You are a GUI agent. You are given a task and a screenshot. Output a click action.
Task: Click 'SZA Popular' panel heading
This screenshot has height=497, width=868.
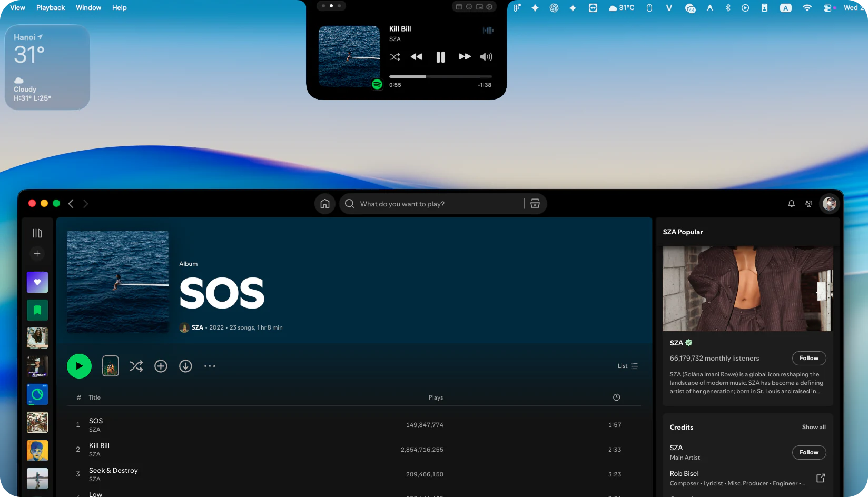(x=683, y=232)
